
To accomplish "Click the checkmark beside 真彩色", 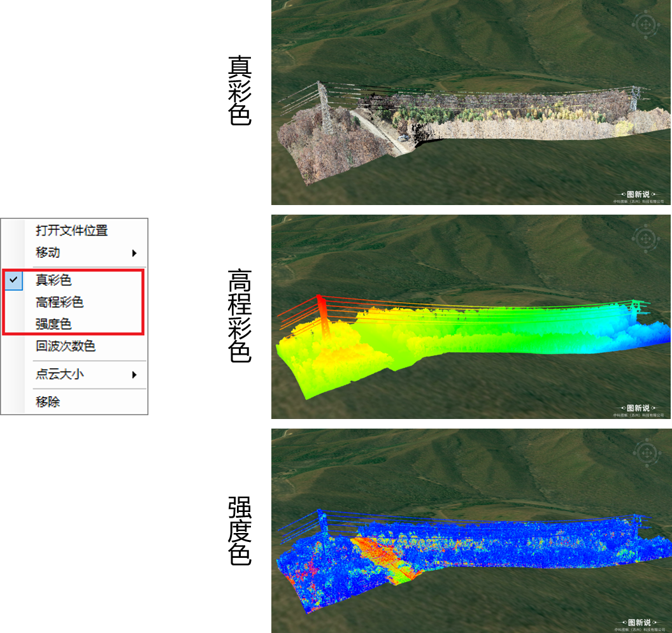I will tap(13, 280).
